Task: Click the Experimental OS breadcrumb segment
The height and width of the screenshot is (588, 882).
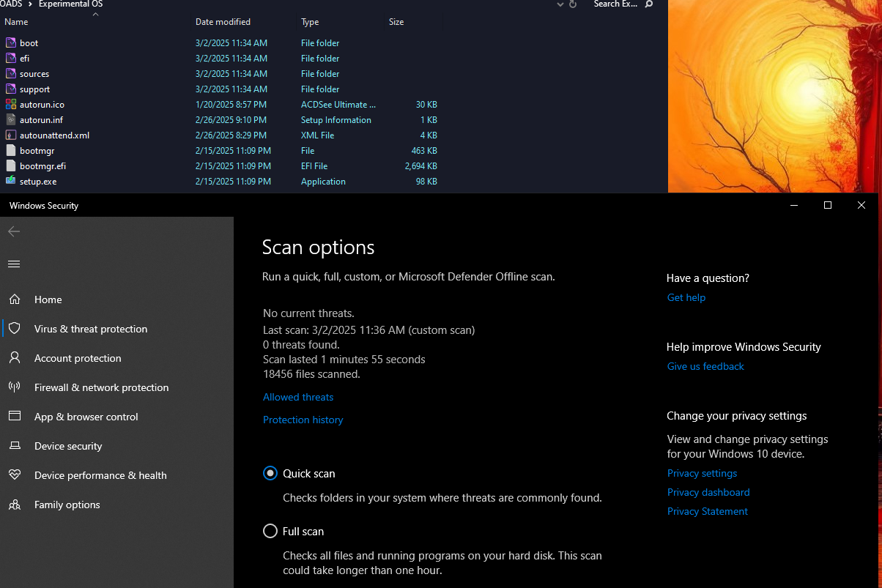Action: point(70,4)
